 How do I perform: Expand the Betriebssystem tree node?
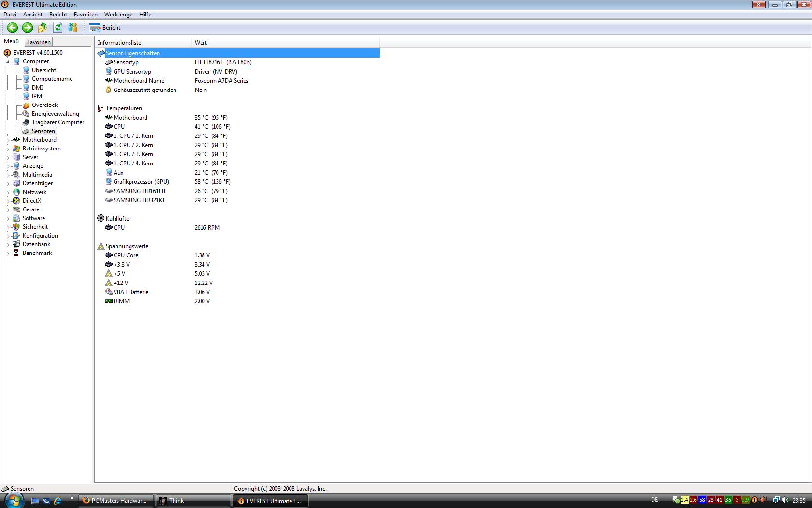[x=8, y=149]
